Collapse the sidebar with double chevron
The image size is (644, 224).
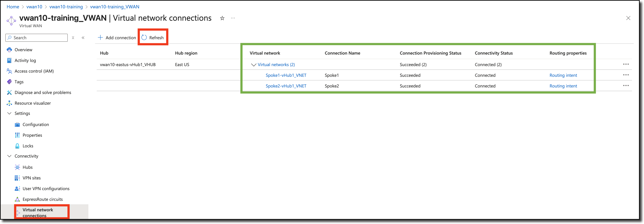tap(83, 38)
